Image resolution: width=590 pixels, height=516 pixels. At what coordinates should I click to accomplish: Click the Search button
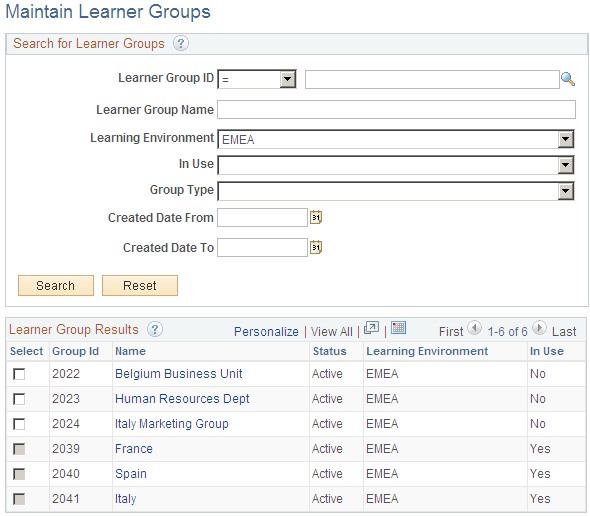point(56,285)
